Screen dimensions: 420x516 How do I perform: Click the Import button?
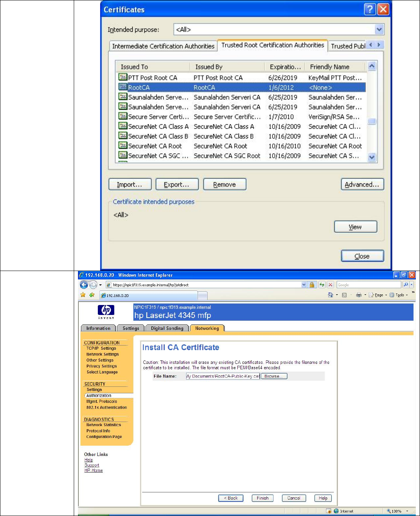pos(130,184)
